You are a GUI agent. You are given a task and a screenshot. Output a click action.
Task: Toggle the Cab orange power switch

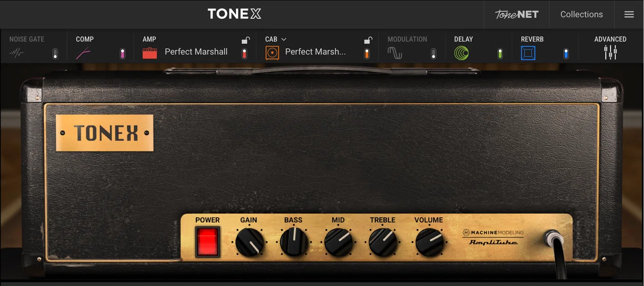click(367, 53)
